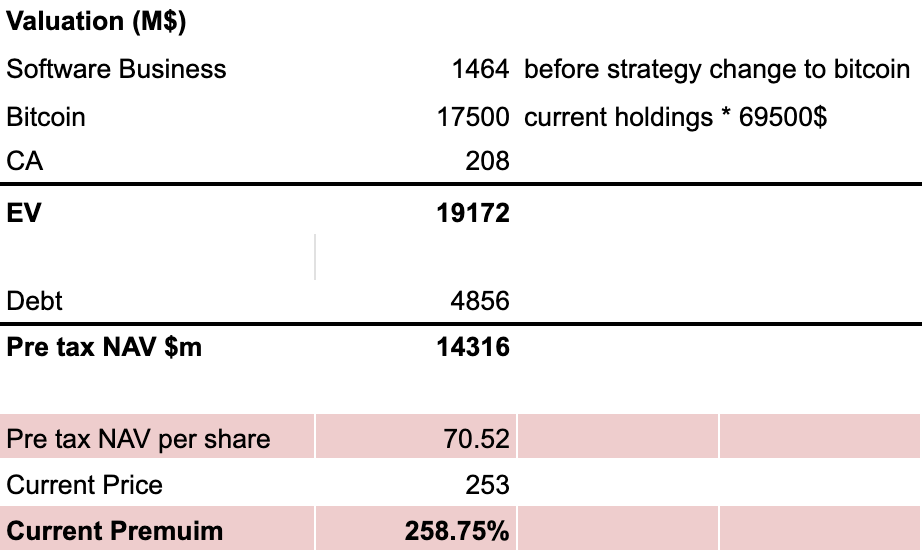The height and width of the screenshot is (550, 922).
Task: Click the Software Business label cell
Action: pos(116,69)
